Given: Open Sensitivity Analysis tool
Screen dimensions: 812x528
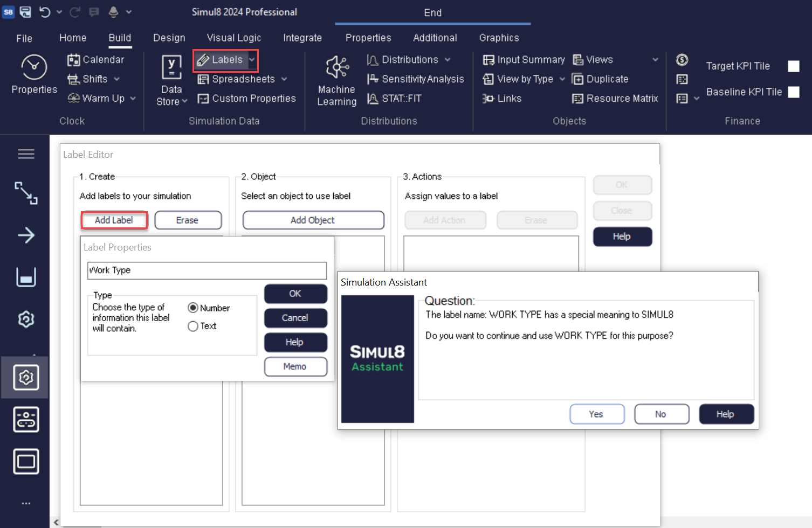Looking at the screenshot, I should [x=416, y=79].
